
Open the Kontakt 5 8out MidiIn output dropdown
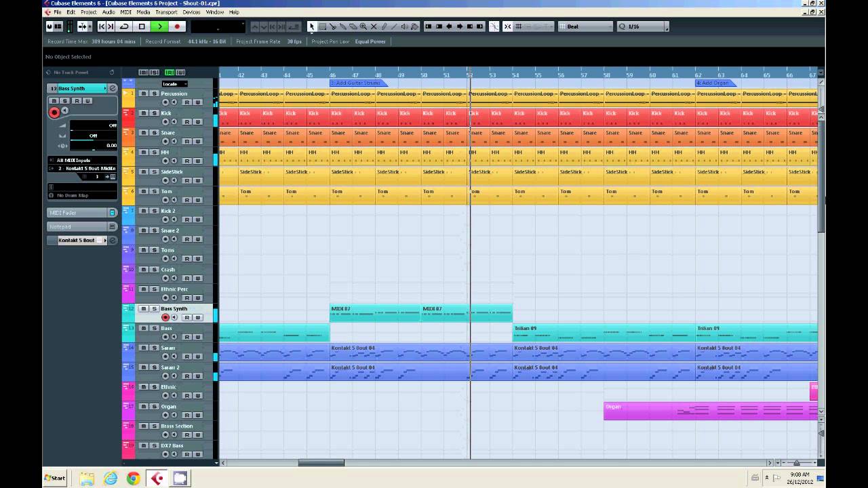pyautogui.click(x=81, y=168)
